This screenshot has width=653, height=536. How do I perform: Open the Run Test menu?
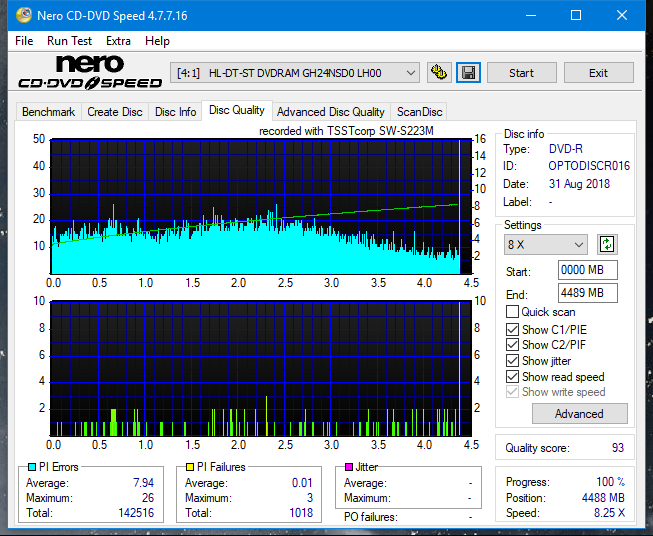[70, 41]
